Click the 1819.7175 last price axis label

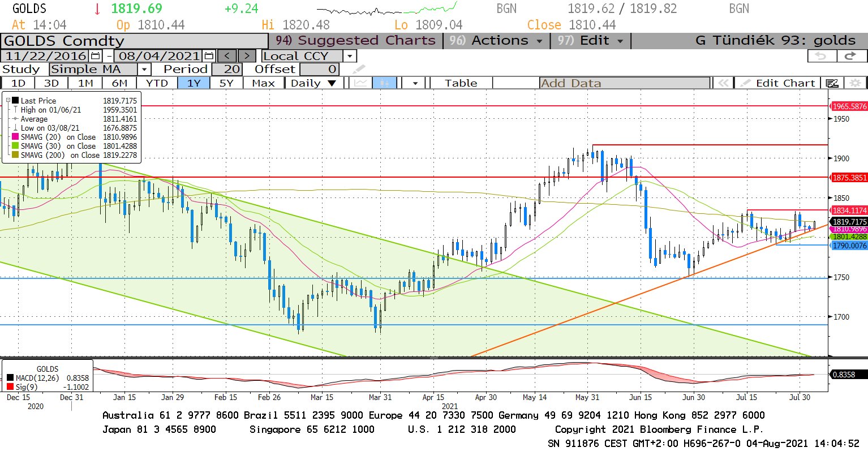click(x=849, y=222)
